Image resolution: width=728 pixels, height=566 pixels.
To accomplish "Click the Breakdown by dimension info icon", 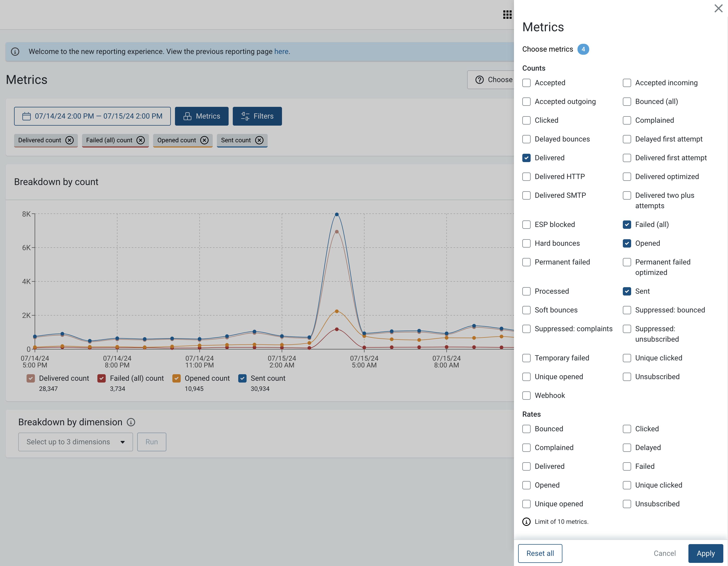I will point(131,422).
